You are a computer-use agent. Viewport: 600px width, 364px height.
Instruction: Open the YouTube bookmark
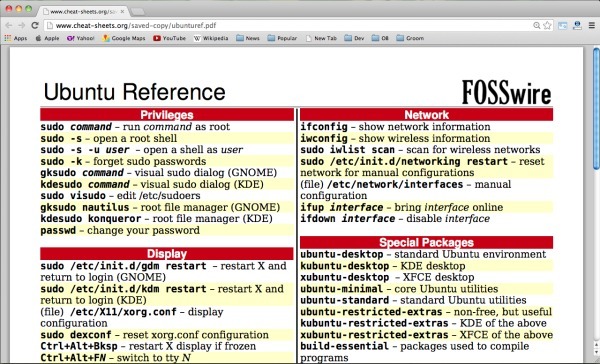[x=170, y=38]
